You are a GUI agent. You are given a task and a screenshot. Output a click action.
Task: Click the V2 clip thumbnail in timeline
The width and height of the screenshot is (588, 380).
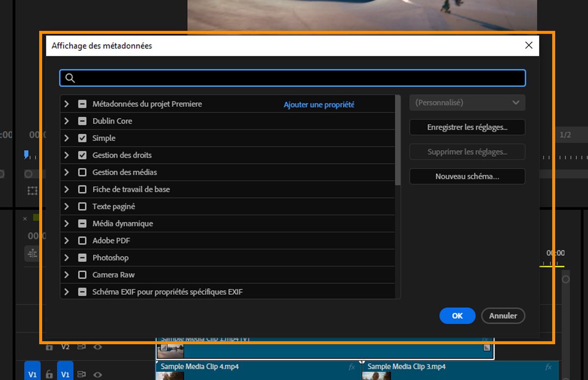[171, 351]
